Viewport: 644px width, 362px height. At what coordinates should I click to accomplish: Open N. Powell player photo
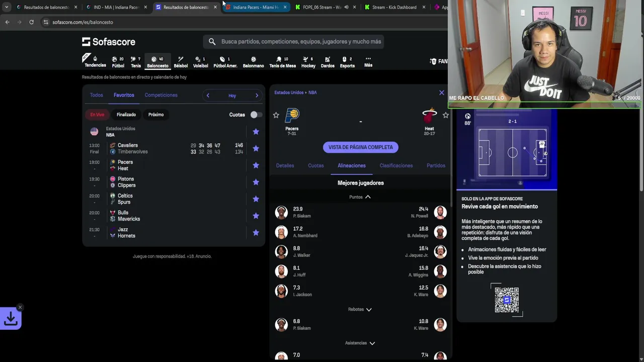440,212
